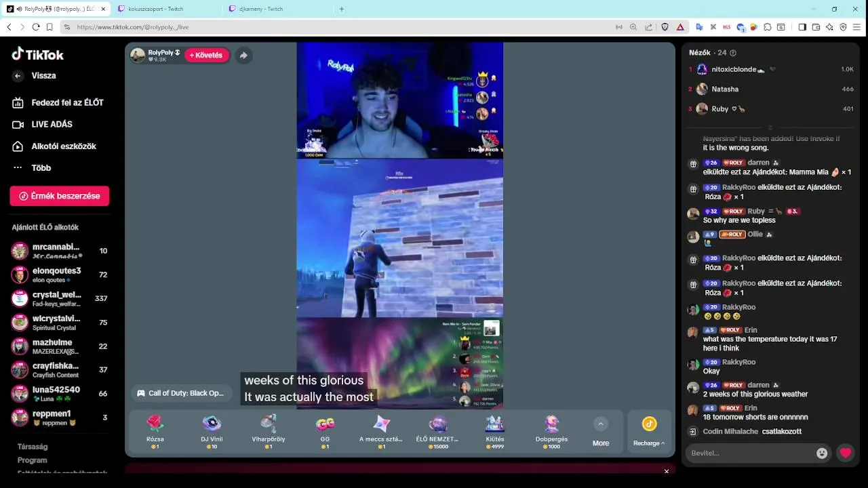Send the DJ Vinil gift
This screenshot has height=488, width=868.
[212, 432]
